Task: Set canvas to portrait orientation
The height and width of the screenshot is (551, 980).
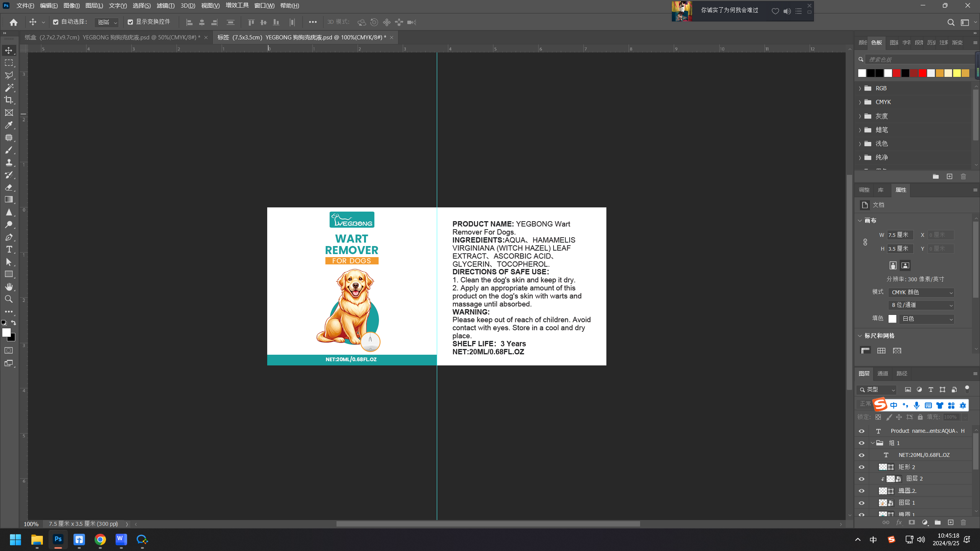Action: click(x=893, y=265)
